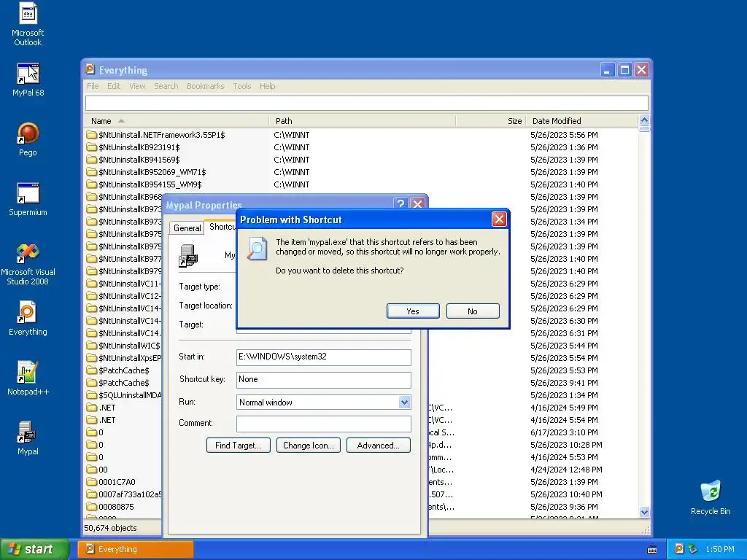Click No to keep the shortcut

click(x=473, y=311)
